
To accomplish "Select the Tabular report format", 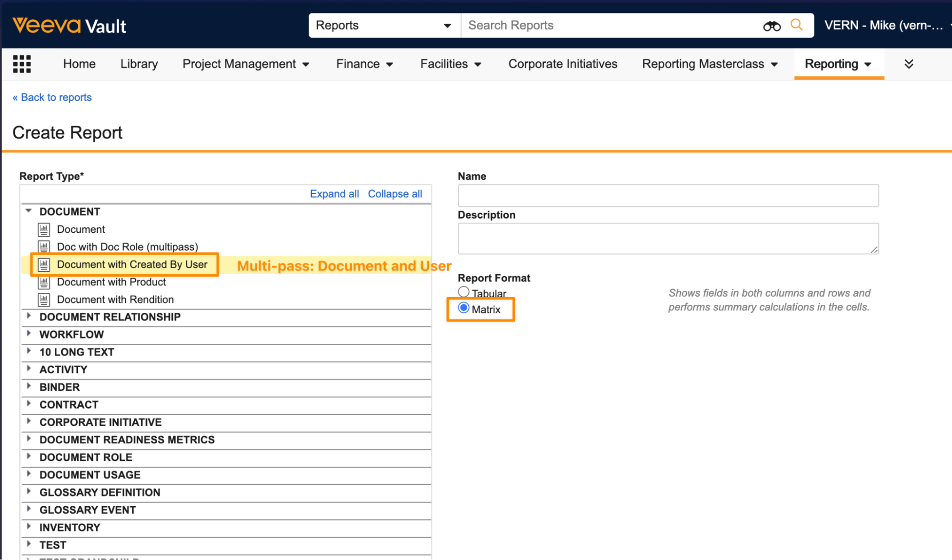I will click(x=463, y=291).
